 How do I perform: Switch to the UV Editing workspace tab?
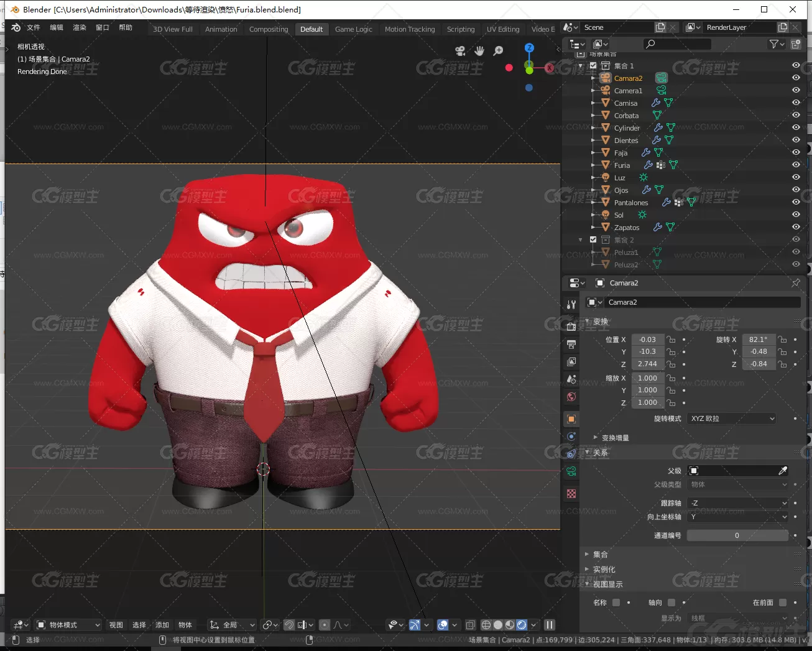503,29
